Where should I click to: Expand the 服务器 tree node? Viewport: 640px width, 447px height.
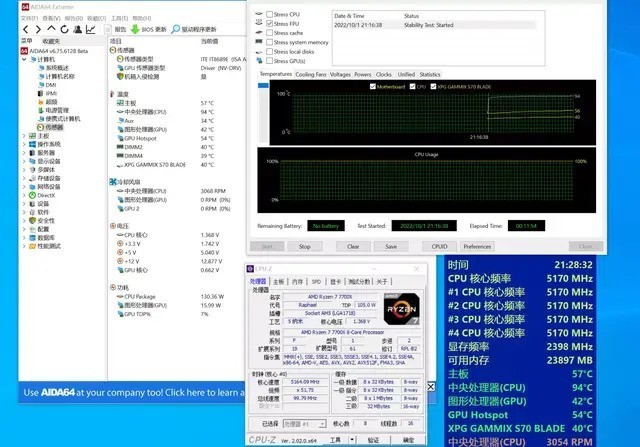[x=24, y=153]
